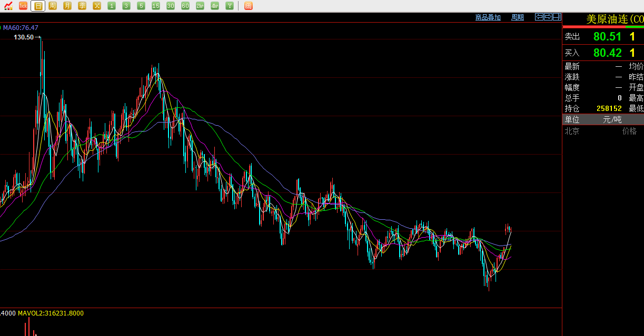Click the orange 画 drawing tools icon
Viewport: 644px width, 336px height.
click(249, 6)
